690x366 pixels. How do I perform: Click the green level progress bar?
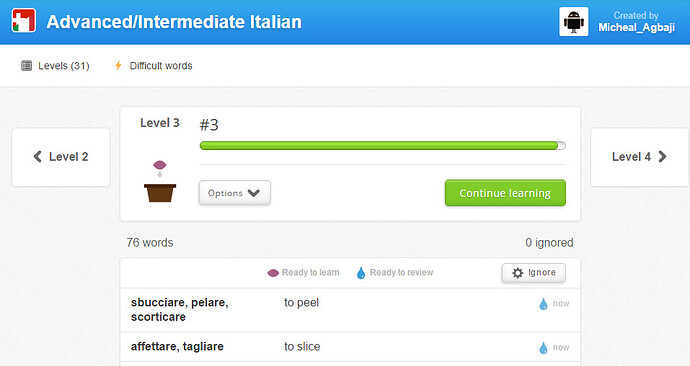coord(382,146)
